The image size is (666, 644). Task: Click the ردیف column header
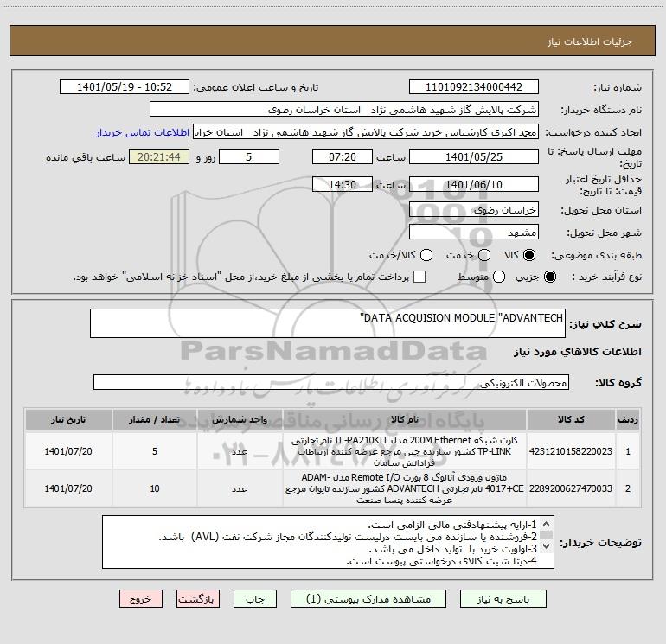(628, 420)
